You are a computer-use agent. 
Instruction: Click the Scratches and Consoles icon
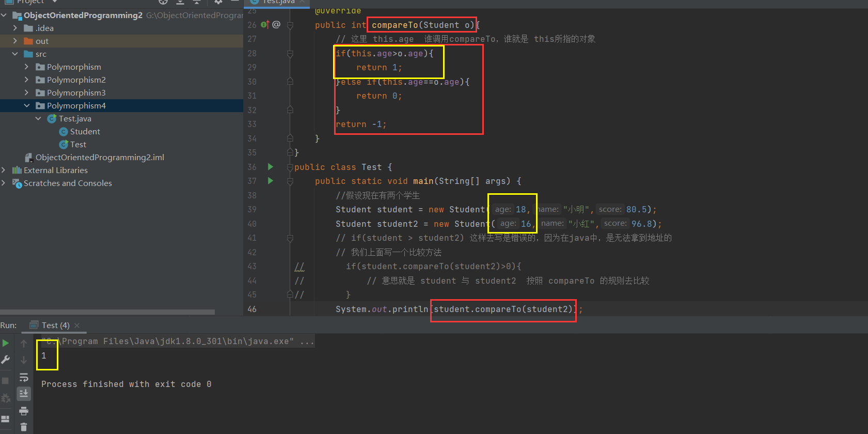tap(17, 183)
